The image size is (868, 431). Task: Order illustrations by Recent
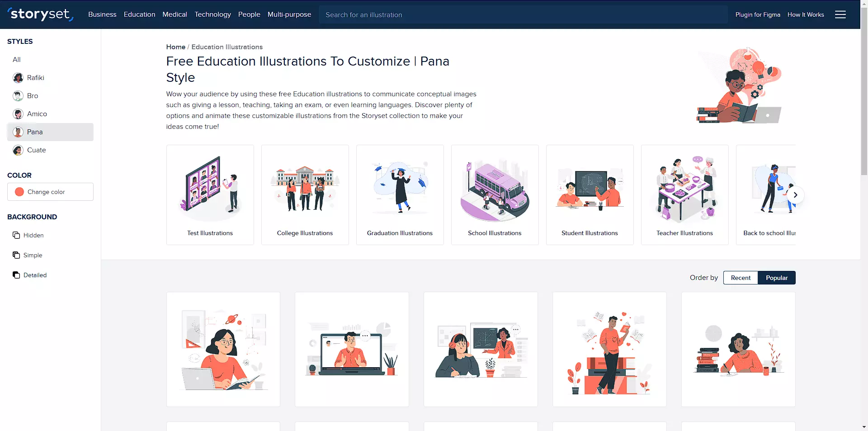(741, 278)
